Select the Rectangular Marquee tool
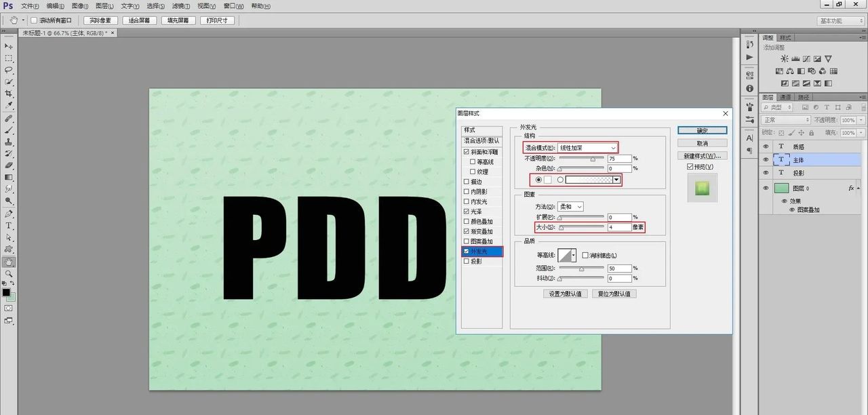 point(9,58)
